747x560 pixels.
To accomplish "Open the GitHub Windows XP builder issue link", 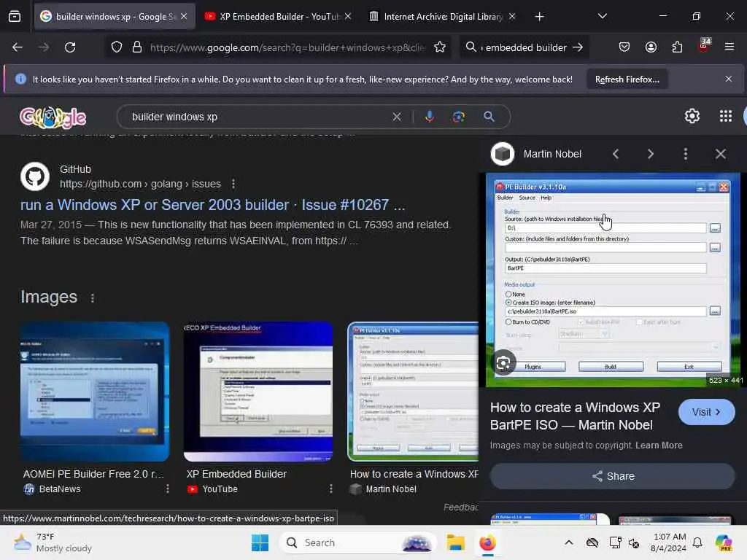I will coord(212,205).
